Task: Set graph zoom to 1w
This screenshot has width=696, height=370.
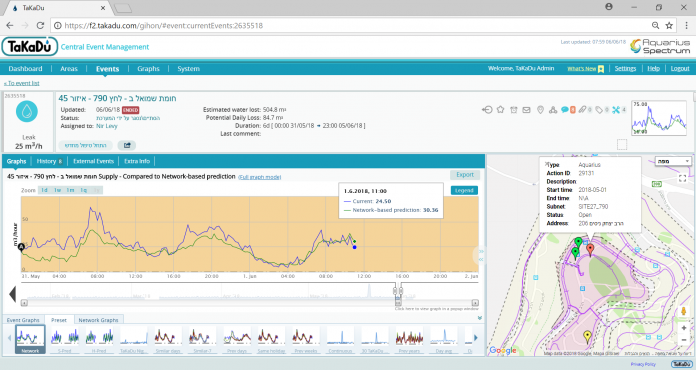Action: (57, 190)
